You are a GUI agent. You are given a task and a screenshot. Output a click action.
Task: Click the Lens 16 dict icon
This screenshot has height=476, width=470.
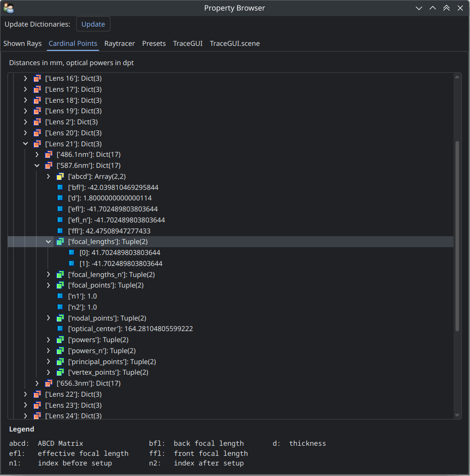[37, 78]
